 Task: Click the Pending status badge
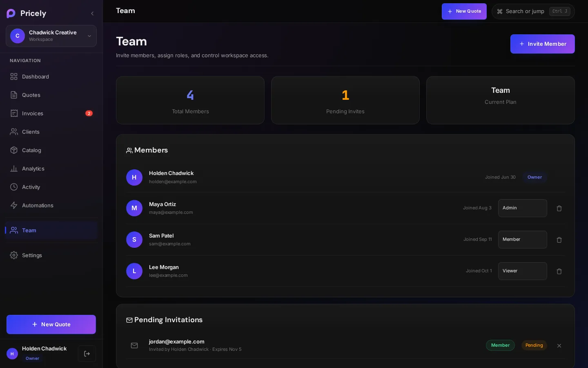tap(534, 346)
